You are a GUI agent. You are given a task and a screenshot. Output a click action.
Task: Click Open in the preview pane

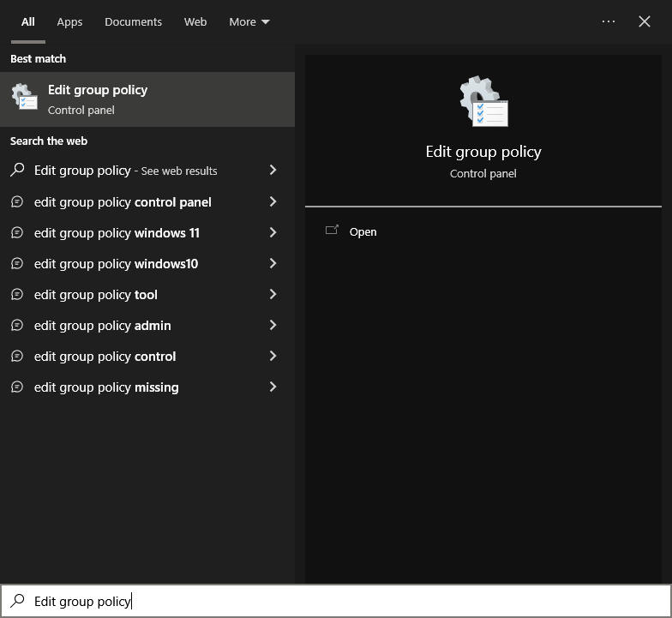pos(363,231)
